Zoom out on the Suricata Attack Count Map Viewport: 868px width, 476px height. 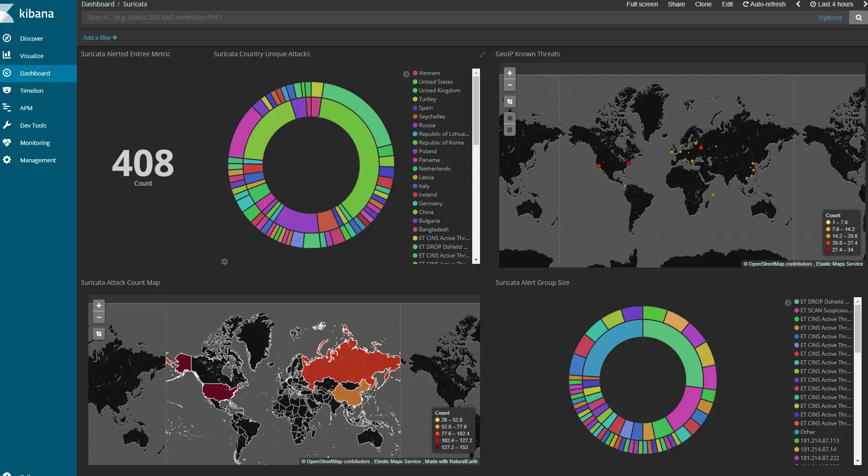pyautogui.click(x=98, y=317)
